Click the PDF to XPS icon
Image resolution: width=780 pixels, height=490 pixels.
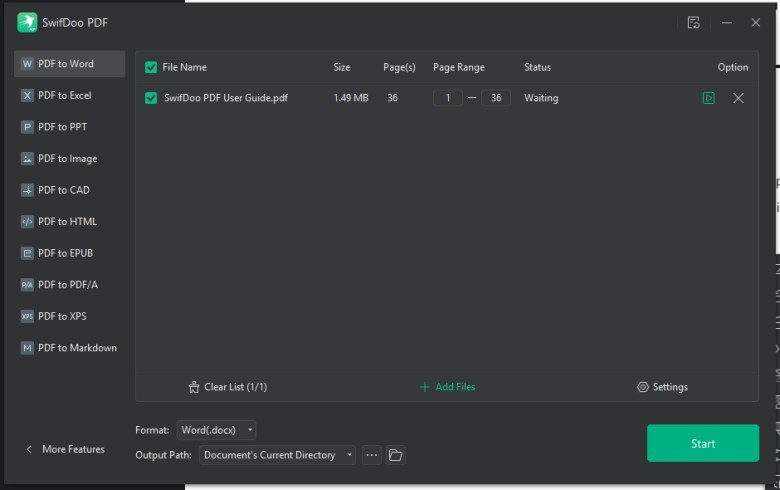[x=27, y=316]
